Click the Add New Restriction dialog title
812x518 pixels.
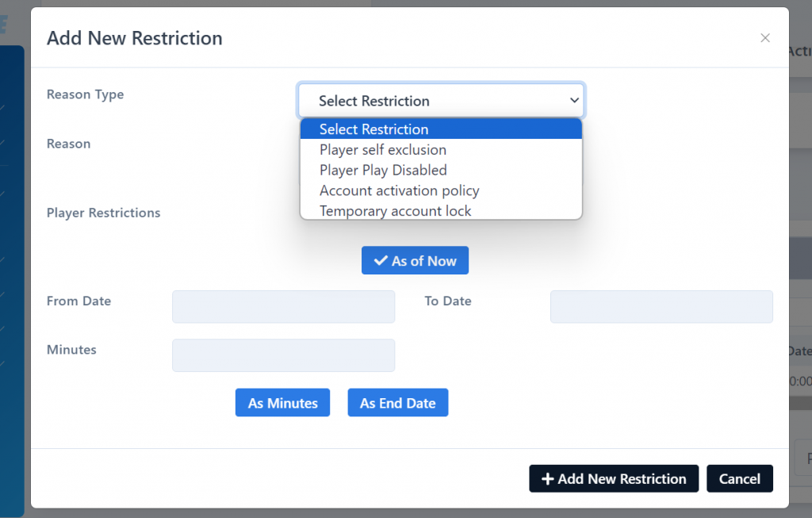click(x=135, y=38)
